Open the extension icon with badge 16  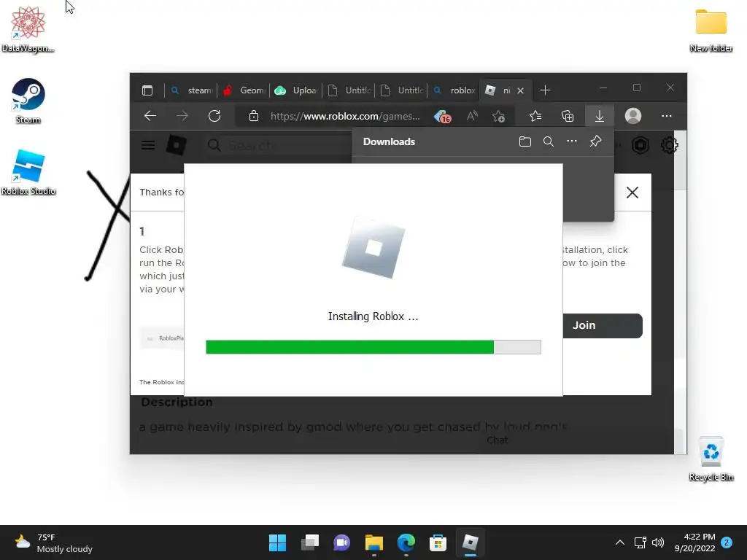[x=443, y=116]
